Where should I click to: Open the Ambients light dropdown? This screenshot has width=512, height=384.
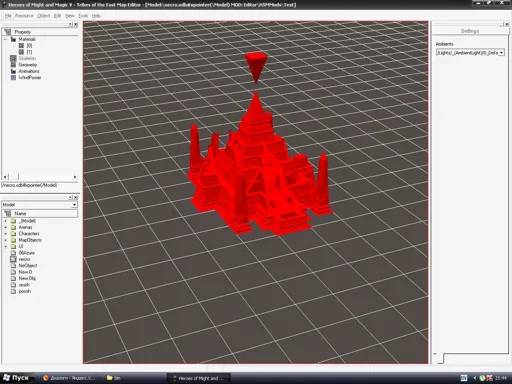pos(501,53)
